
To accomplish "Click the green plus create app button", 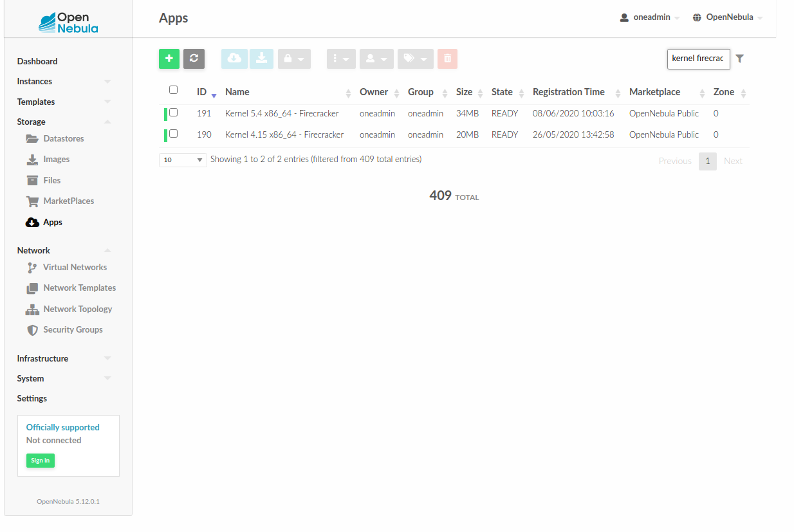I will [x=169, y=59].
